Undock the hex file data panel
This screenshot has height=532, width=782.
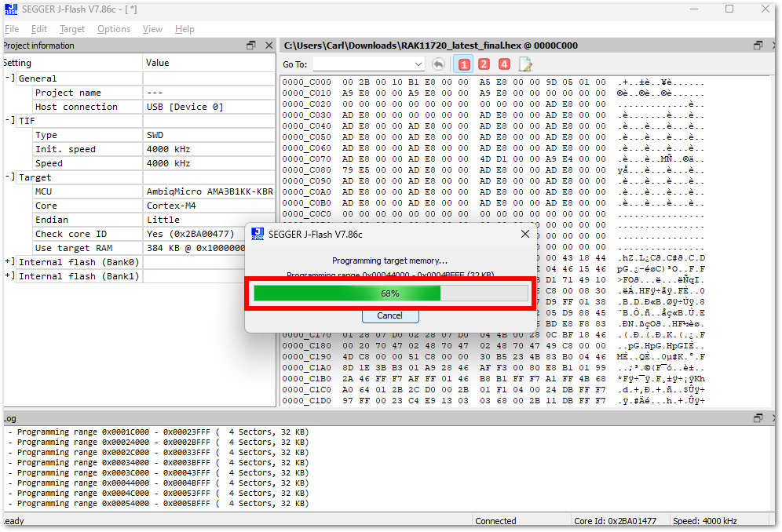point(758,46)
